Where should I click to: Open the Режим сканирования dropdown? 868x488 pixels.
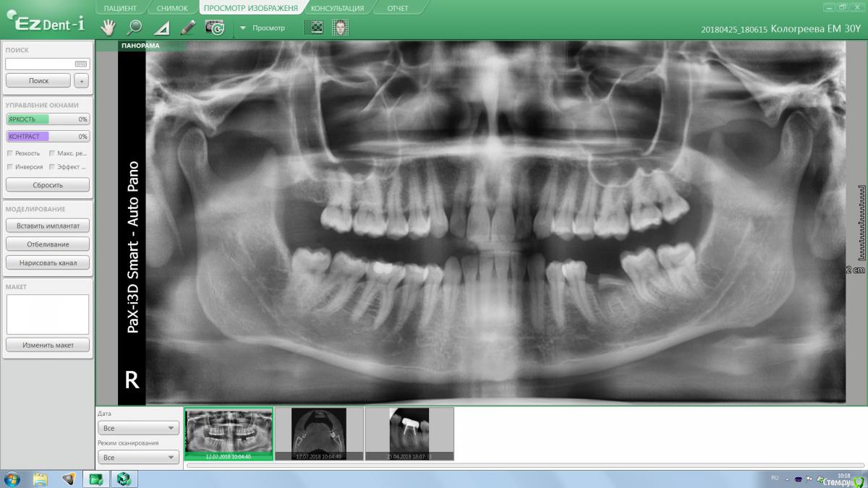pos(138,458)
